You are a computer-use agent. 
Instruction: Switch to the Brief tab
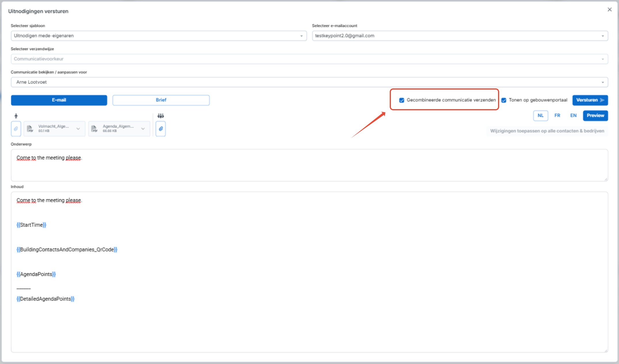[161, 100]
